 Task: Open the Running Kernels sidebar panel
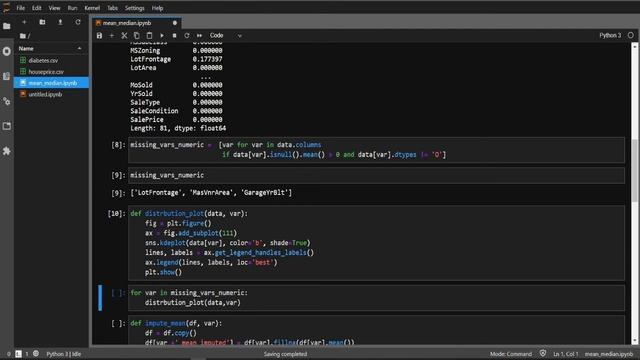pos(7,51)
